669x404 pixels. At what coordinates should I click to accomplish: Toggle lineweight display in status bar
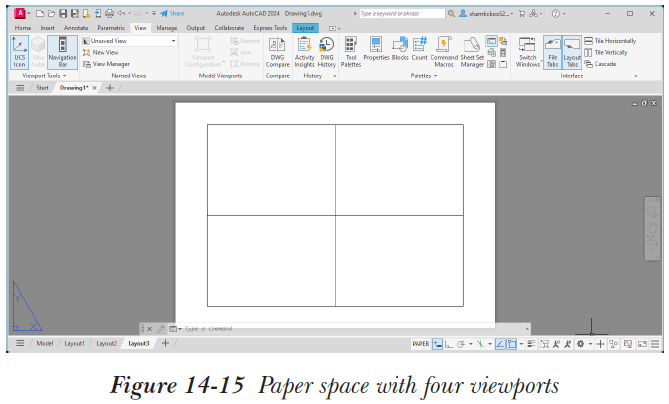point(531,344)
